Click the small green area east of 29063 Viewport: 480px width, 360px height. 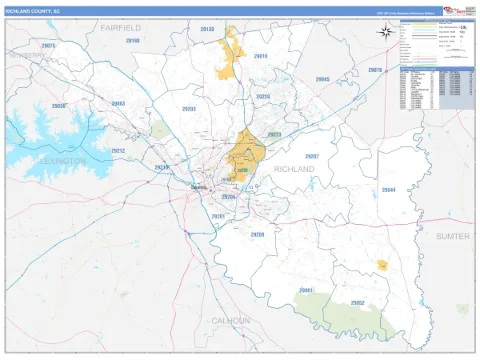160,130
